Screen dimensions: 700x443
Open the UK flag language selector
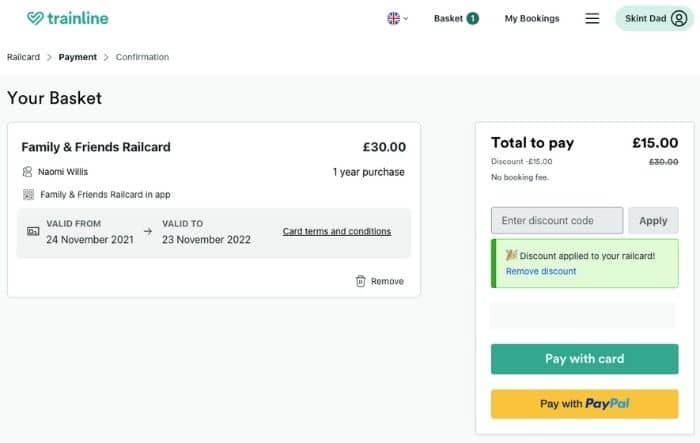397,18
